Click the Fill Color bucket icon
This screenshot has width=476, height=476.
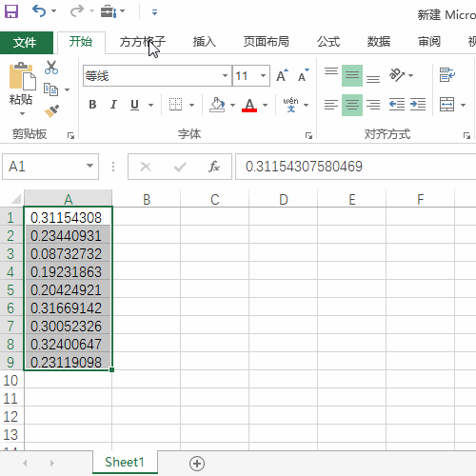217,105
